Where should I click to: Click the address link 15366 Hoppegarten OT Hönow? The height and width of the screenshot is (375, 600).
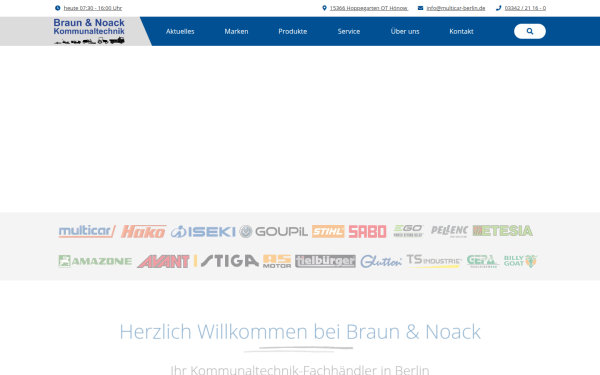369,8
